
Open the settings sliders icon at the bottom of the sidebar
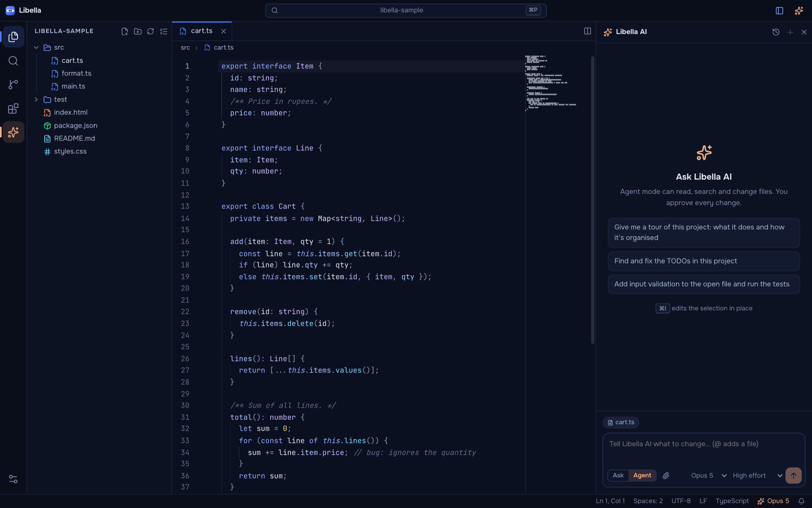click(x=13, y=479)
